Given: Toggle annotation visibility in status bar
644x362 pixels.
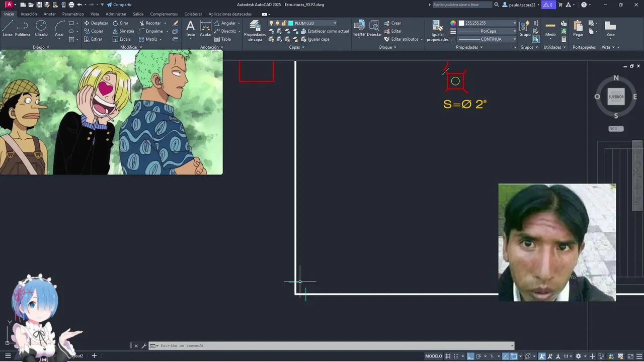Looking at the screenshot, I should pyautogui.click(x=542, y=356).
